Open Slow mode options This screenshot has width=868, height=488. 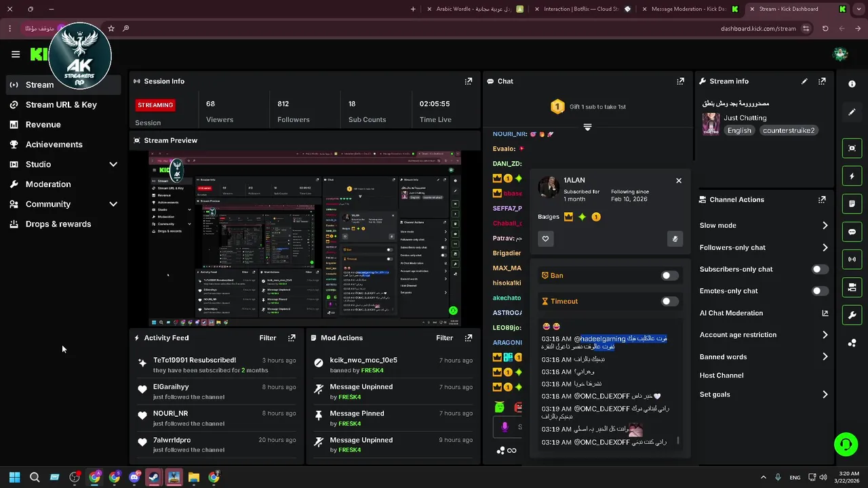coord(764,225)
